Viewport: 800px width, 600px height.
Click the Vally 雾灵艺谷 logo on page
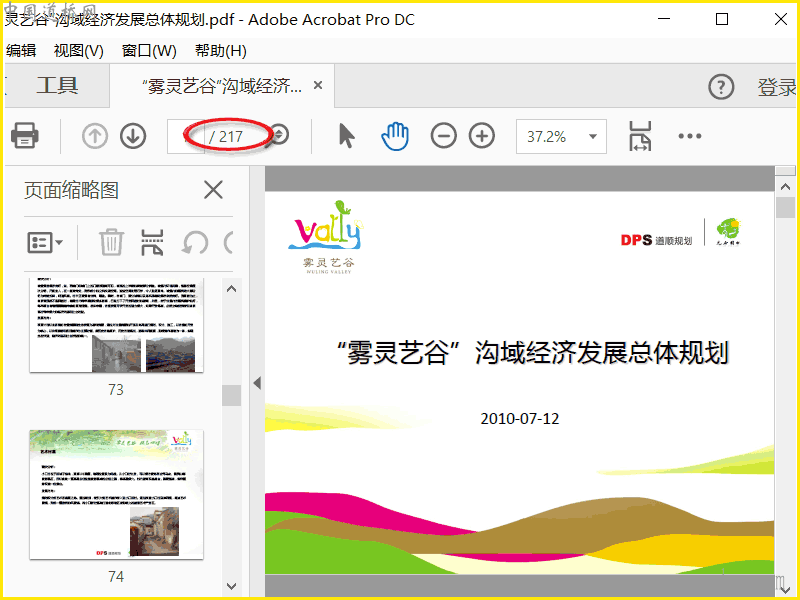pyautogui.click(x=326, y=237)
